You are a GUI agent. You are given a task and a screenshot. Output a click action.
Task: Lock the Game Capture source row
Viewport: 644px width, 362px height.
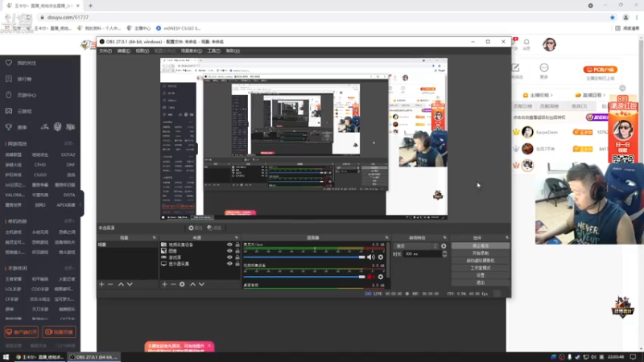pyautogui.click(x=237, y=257)
